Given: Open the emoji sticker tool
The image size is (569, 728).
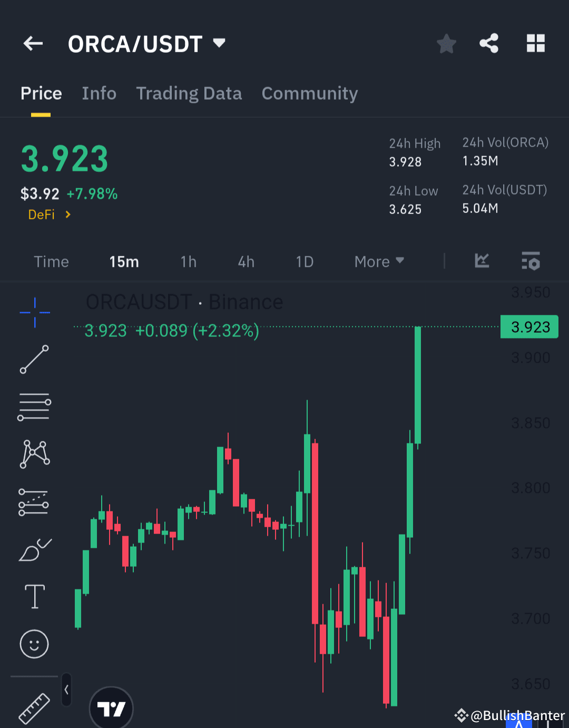Looking at the screenshot, I should click(34, 644).
